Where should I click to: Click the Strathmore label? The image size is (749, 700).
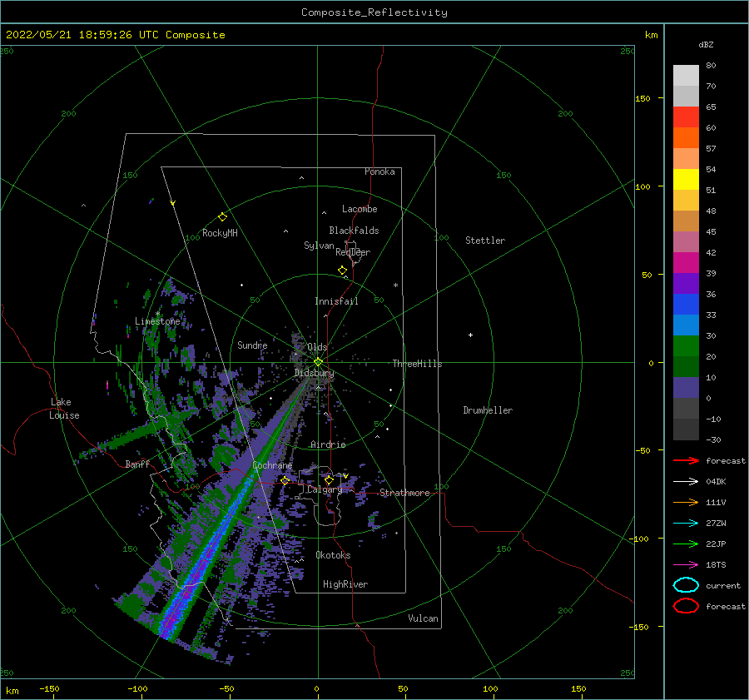click(404, 493)
